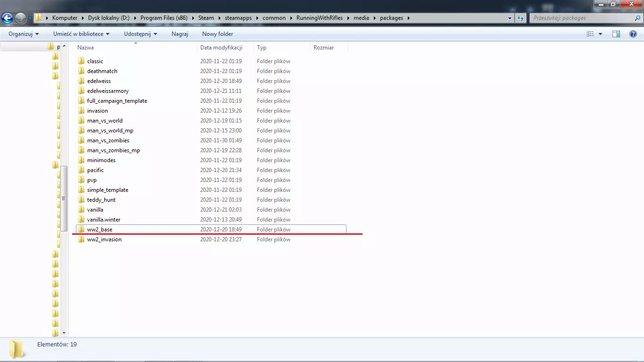Create a folder with Nowy folder
This screenshot has height=362, width=644.
218,34
